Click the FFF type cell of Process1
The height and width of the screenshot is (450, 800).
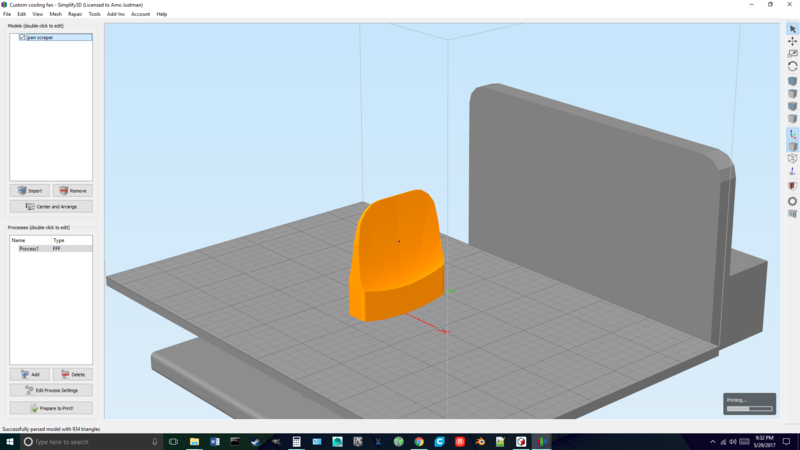coord(57,248)
